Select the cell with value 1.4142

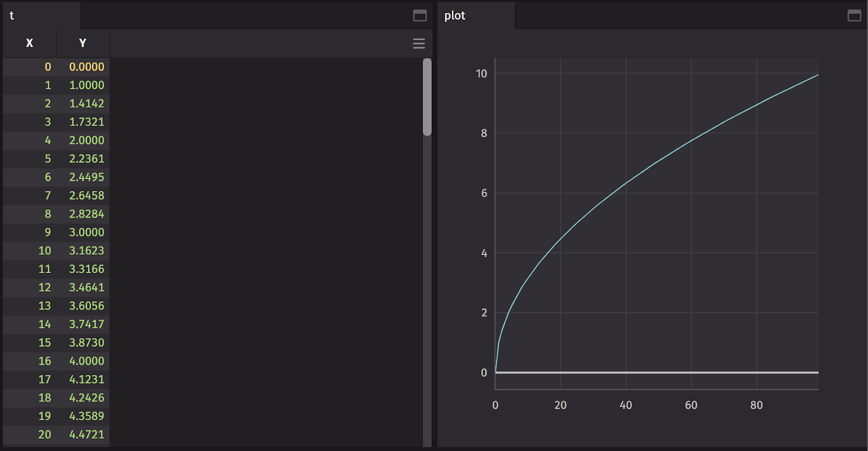86,104
